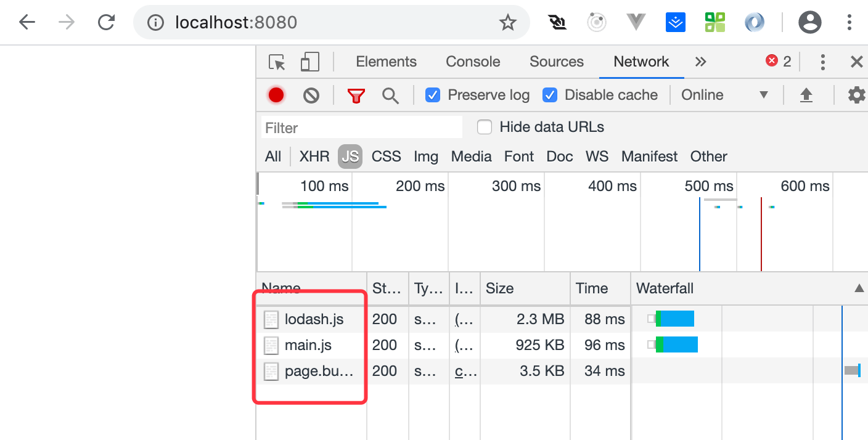Image resolution: width=868 pixels, height=440 pixels.
Task: Open network settings gear icon
Action: (856, 95)
